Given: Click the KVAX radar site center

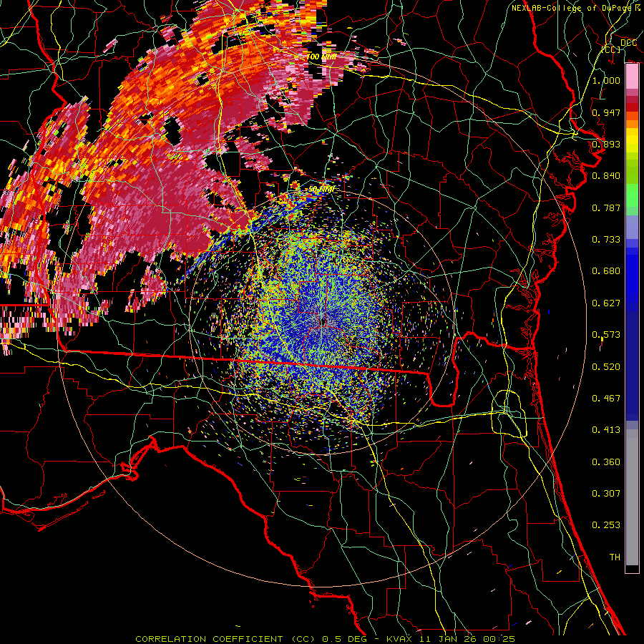Looking at the screenshot, I should [323, 323].
